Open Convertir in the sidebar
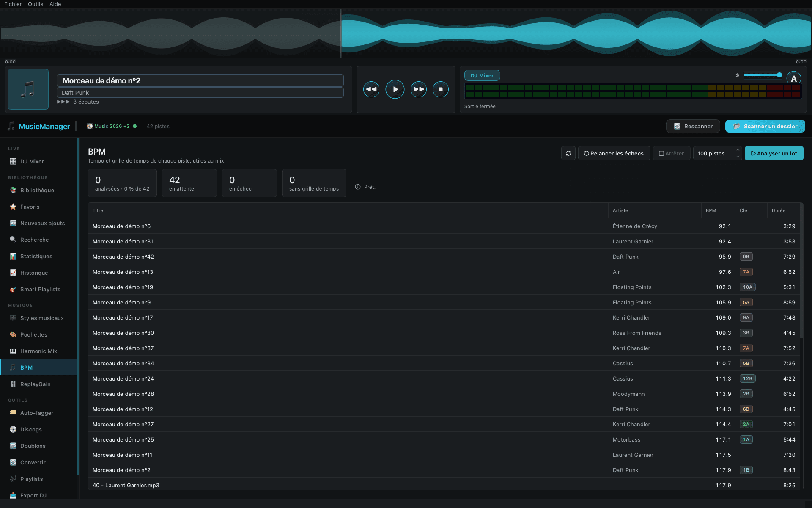 (39, 462)
